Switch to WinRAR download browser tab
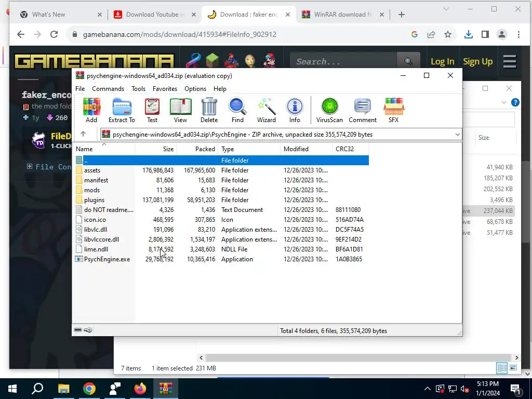The width and height of the screenshot is (532, 399). point(343,14)
